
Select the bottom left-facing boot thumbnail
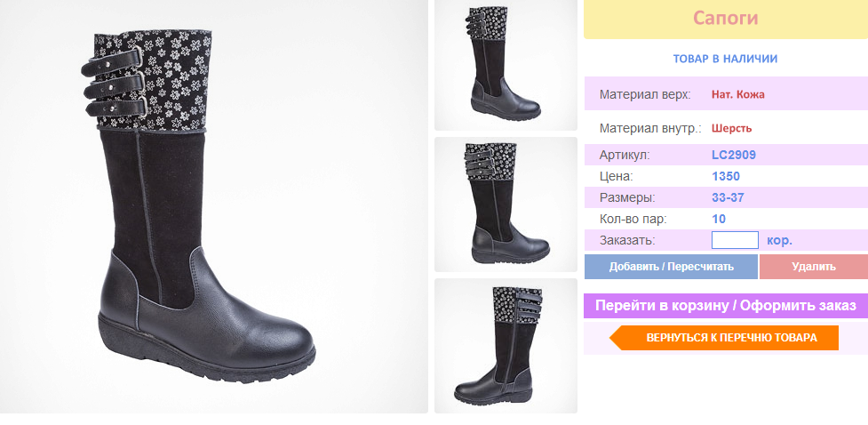(x=506, y=346)
